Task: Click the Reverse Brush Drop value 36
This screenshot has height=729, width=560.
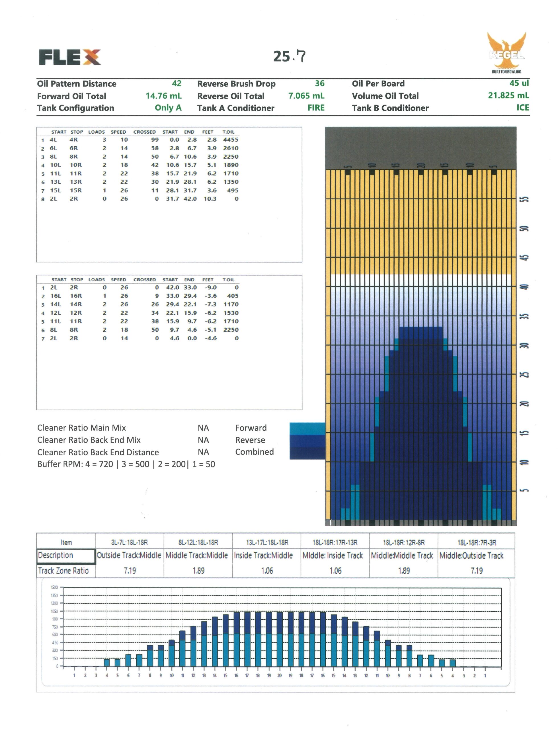Action: [320, 84]
